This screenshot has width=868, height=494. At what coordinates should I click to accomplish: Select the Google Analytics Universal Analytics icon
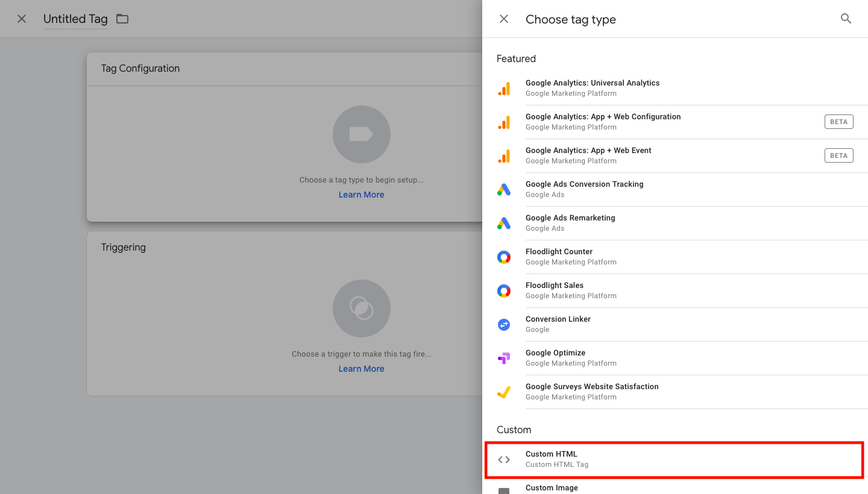[504, 88]
